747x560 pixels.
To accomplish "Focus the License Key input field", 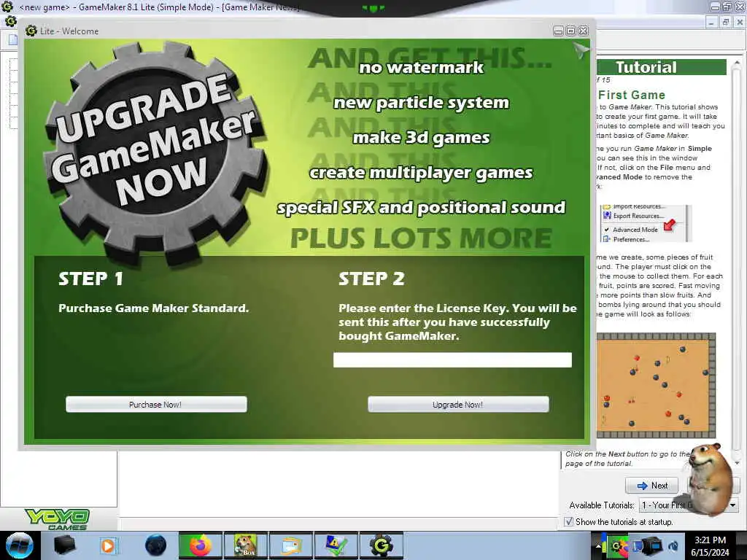I will (x=452, y=360).
